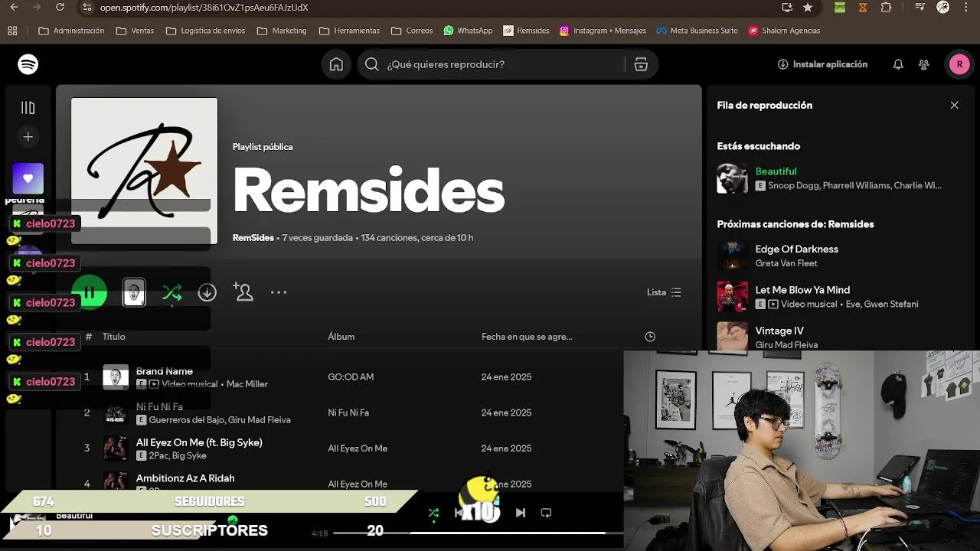980x551 pixels.
Task: Open more options three-dots menu
Action: coord(279,292)
